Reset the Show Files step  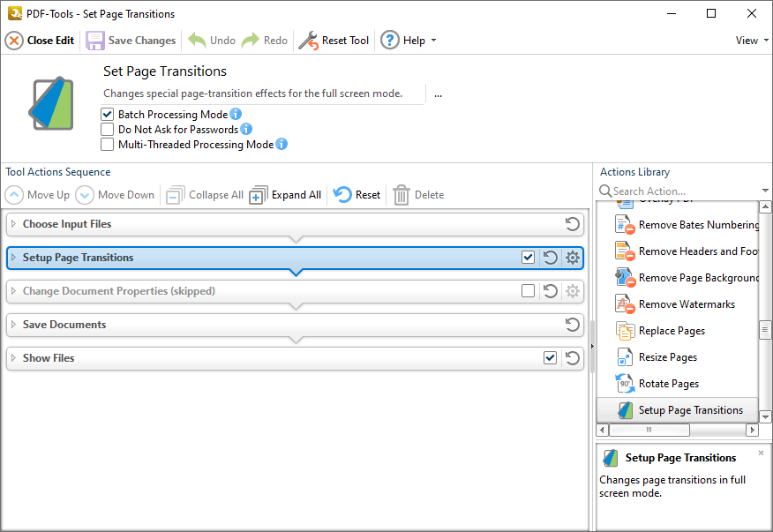click(572, 358)
